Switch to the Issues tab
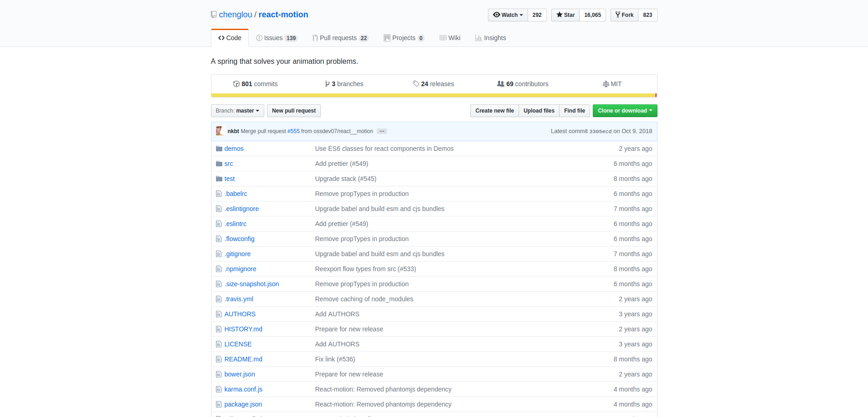This screenshot has width=868, height=417. pyautogui.click(x=276, y=38)
